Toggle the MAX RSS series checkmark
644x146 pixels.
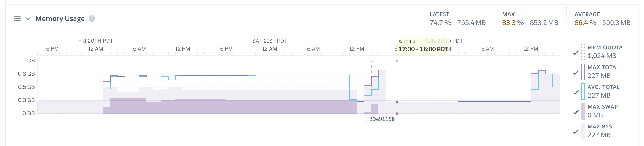click(576, 132)
